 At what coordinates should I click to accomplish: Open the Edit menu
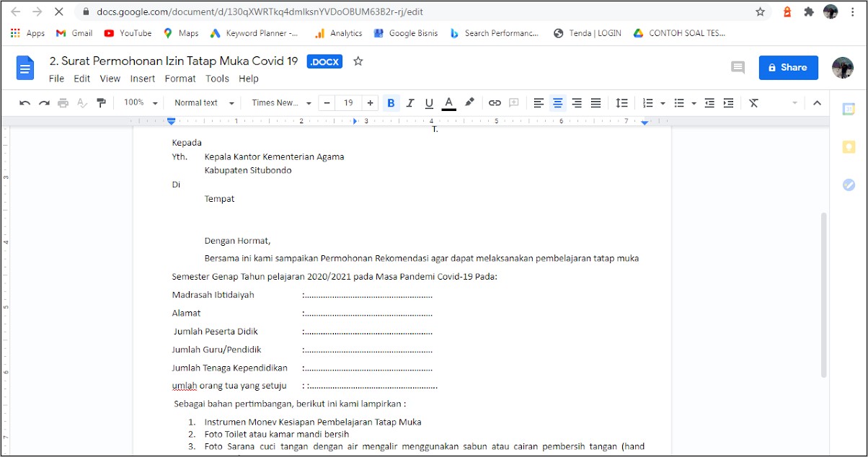click(81, 79)
